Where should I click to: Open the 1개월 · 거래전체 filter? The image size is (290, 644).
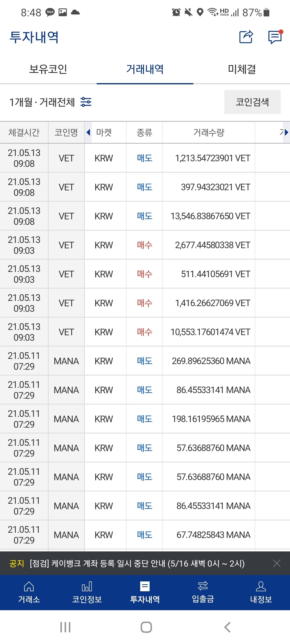click(42, 102)
